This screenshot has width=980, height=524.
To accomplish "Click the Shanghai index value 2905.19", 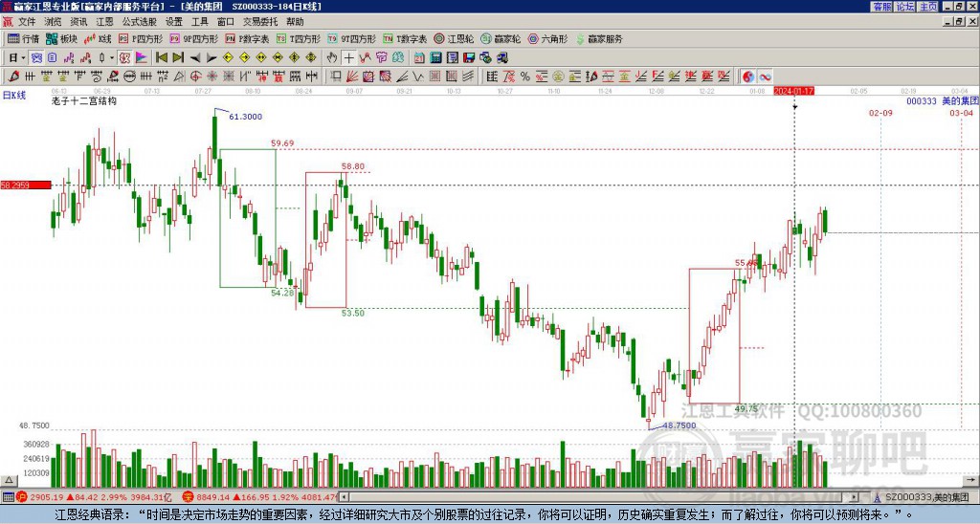I will 46,497.
